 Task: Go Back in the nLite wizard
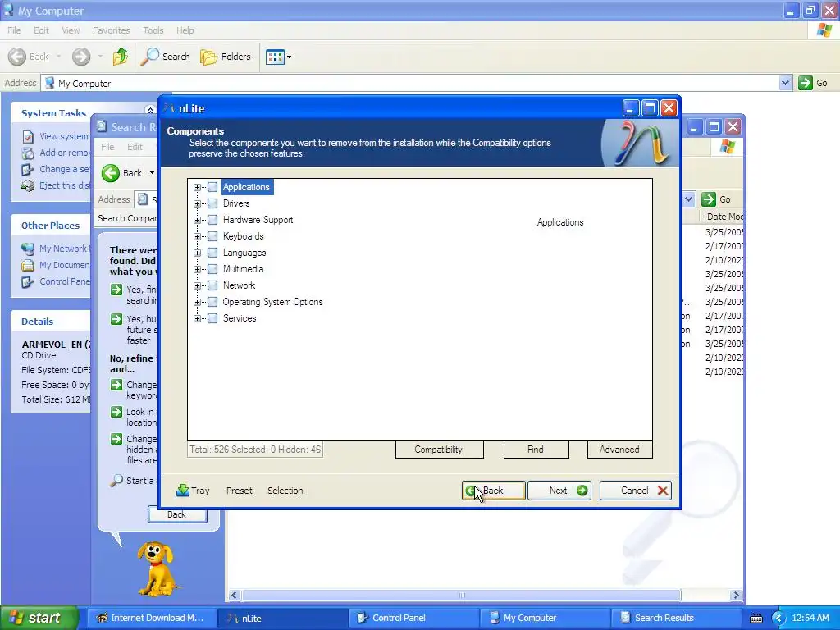[x=493, y=491]
